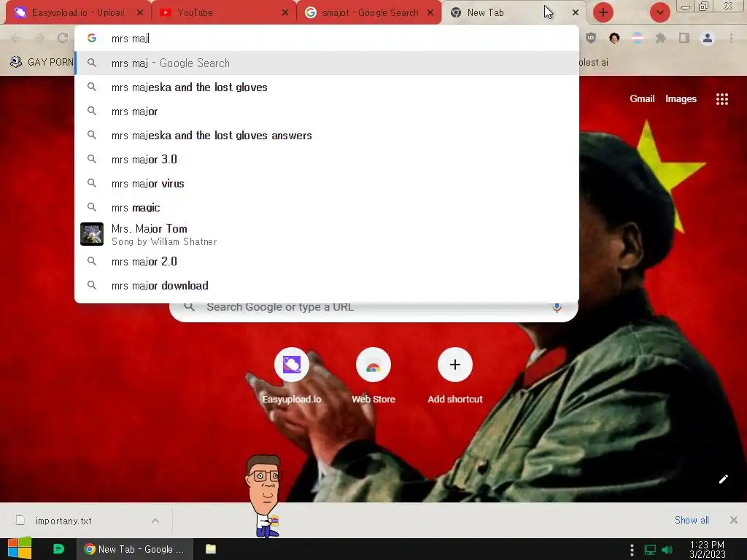Click the Mrs. Major Tom album thumbnail
747x560 pixels.
tap(92, 234)
